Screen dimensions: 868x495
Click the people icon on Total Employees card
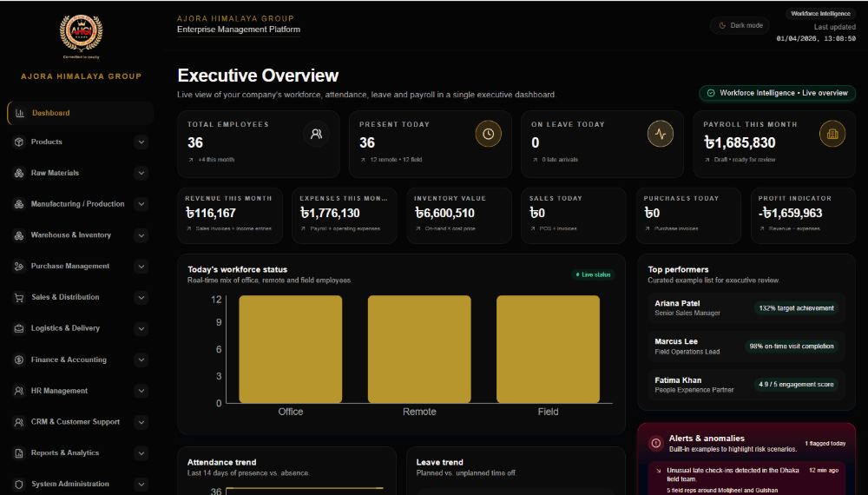(x=316, y=134)
